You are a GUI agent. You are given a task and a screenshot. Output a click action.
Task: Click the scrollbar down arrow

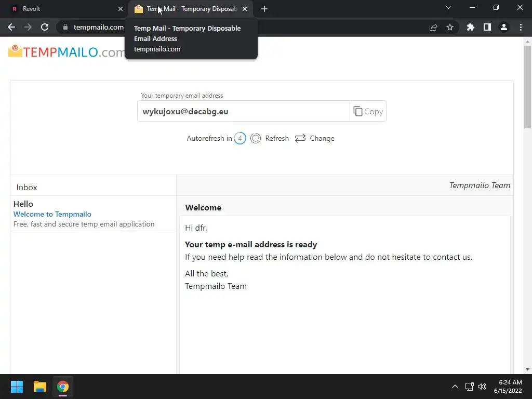(x=527, y=369)
